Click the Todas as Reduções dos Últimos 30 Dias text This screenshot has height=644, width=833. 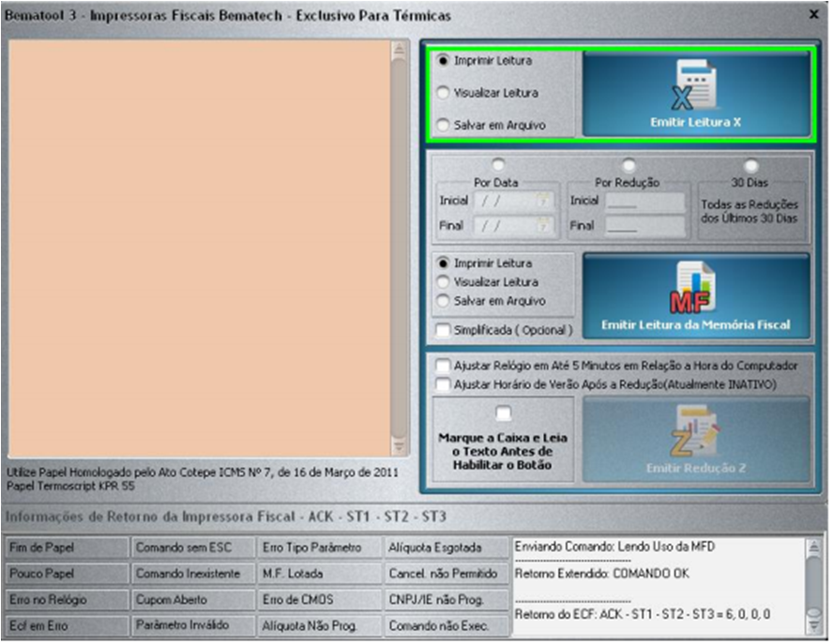tap(750, 211)
